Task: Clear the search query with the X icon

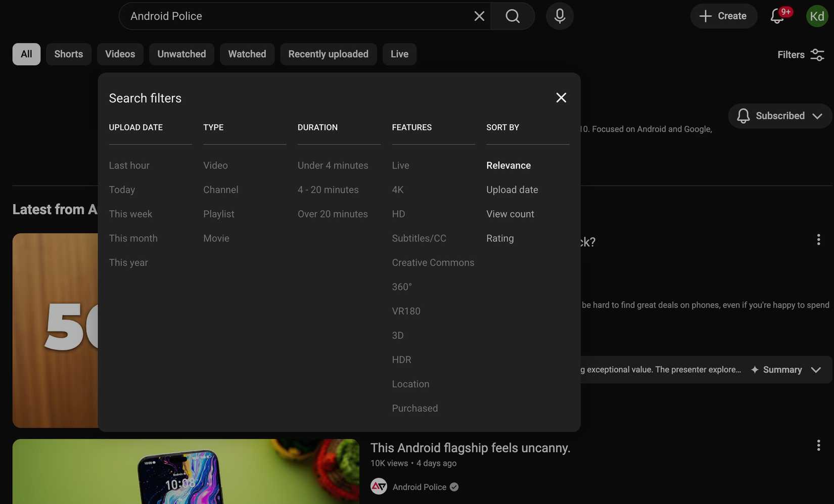Action: [478, 16]
